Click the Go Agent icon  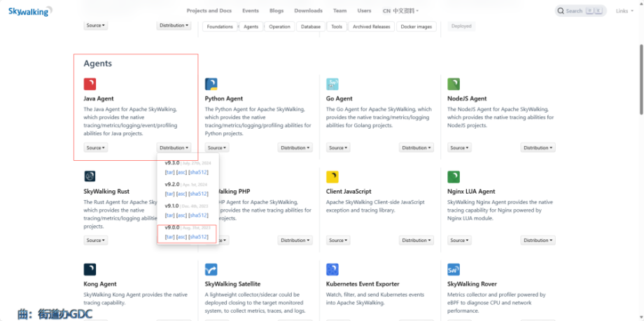[332, 84]
